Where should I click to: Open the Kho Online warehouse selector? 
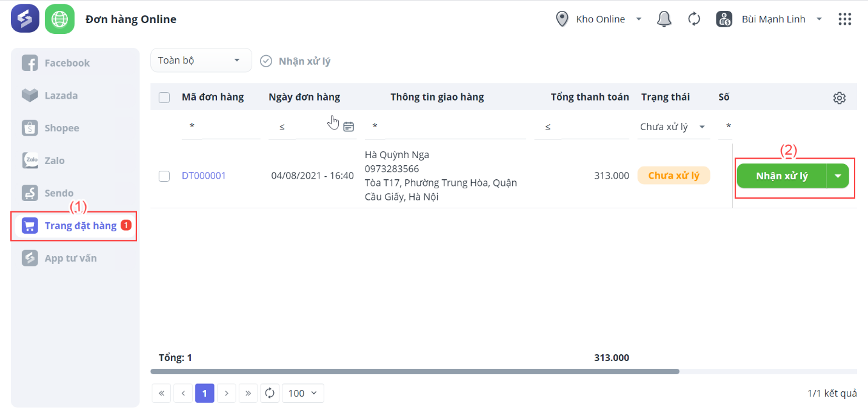coord(599,19)
